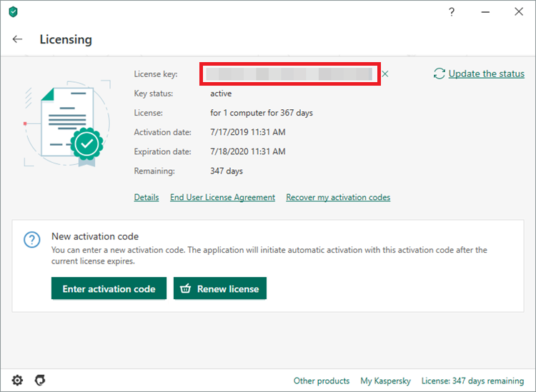The width and height of the screenshot is (536, 392).
Task: Click the refresh arrows status icon
Action: pos(440,74)
